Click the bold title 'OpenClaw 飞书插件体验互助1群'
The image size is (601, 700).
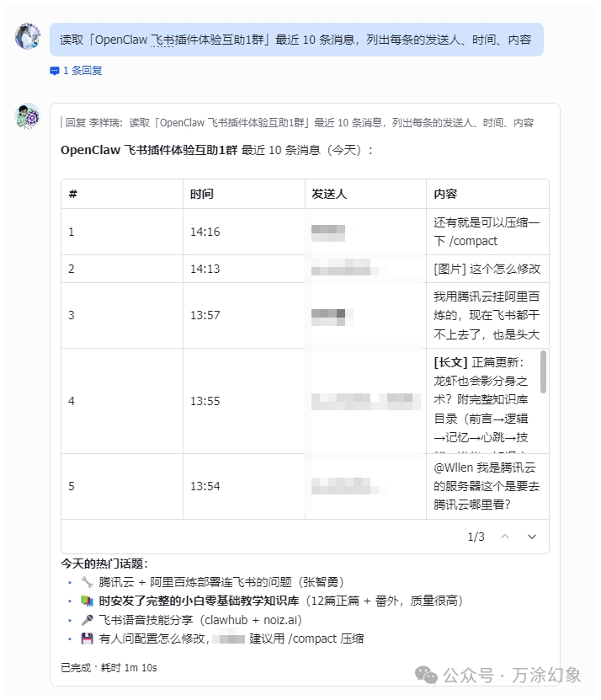(x=149, y=150)
